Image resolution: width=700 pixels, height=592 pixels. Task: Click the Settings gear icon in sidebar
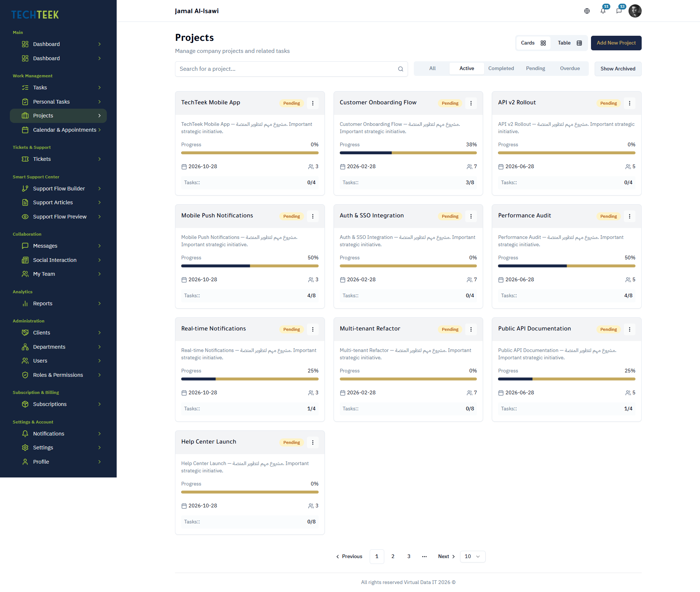tap(25, 448)
